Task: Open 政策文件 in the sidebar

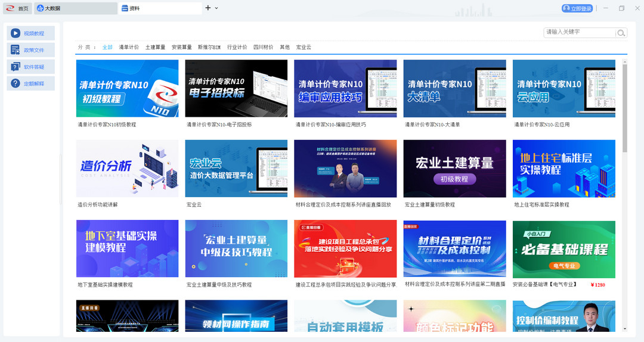Action: [31, 50]
